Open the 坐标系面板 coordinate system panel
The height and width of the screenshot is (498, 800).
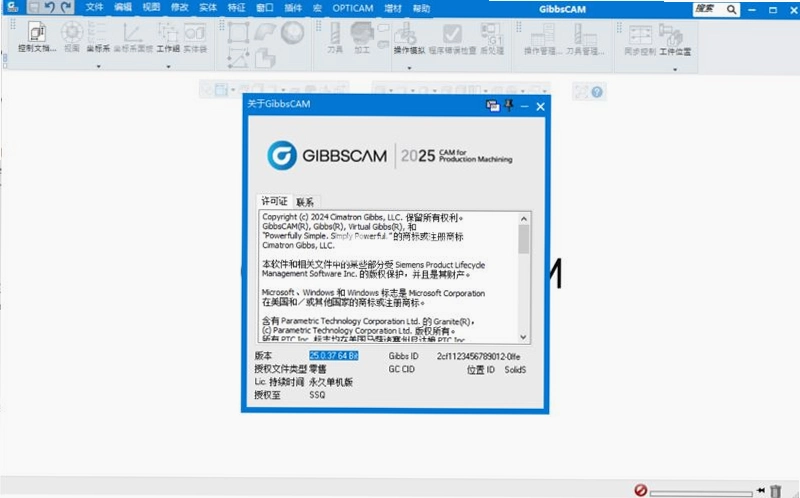pyautogui.click(x=133, y=37)
